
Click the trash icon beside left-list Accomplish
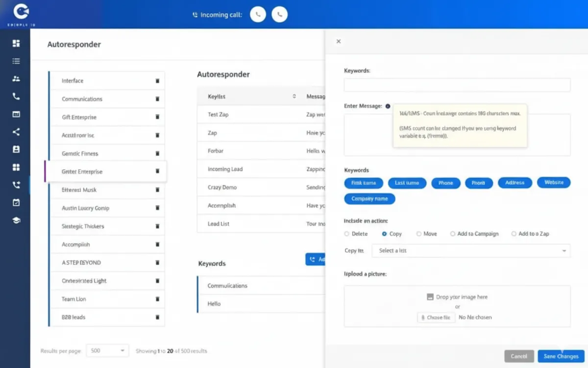tap(157, 244)
